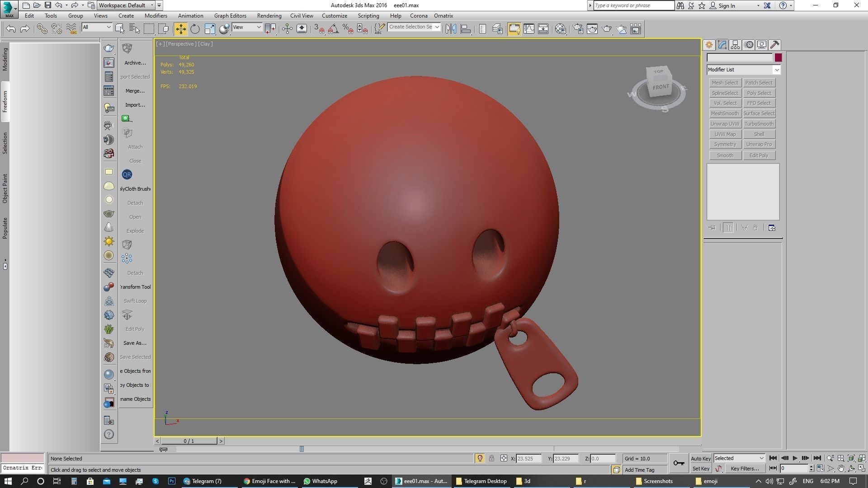Image resolution: width=868 pixels, height=488 pixels.
Task: Toggle Isolate Selection lightbulb in status bar
Action: (480, 458)
